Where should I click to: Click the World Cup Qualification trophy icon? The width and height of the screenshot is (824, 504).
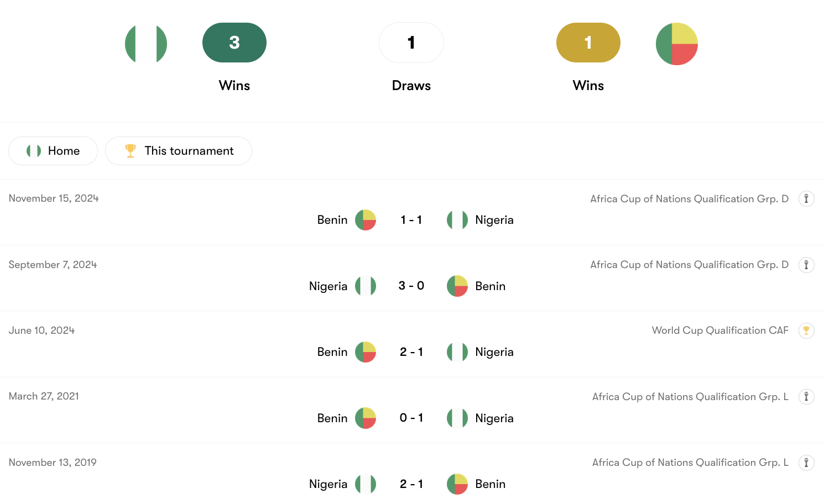806,330
